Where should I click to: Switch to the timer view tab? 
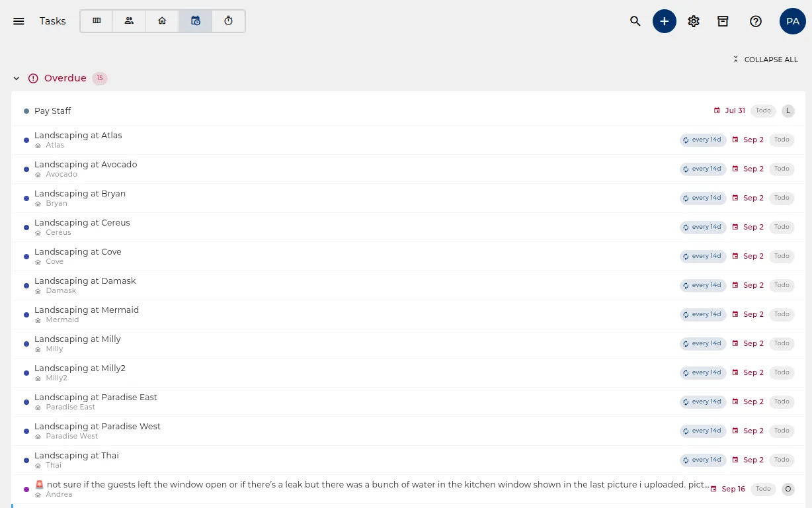click(x=229, y=21)
